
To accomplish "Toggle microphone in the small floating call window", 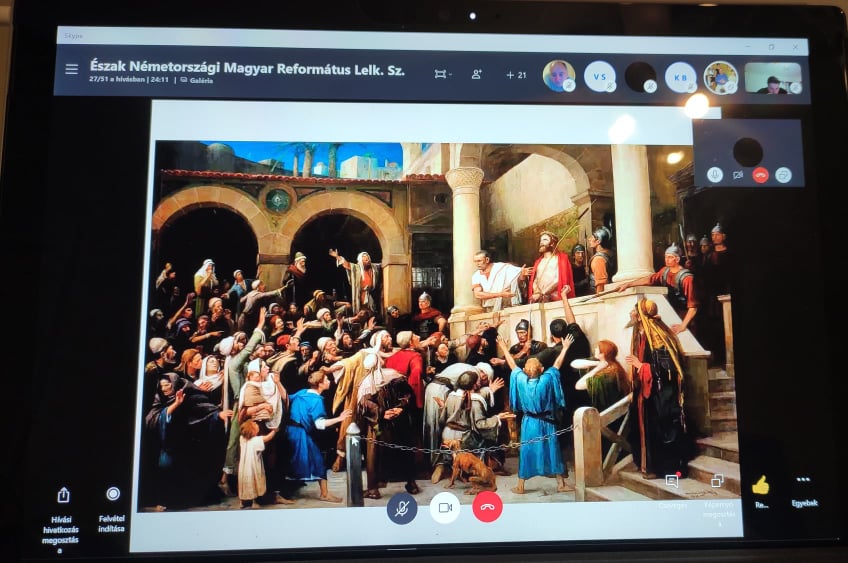I will pos(714,175).
